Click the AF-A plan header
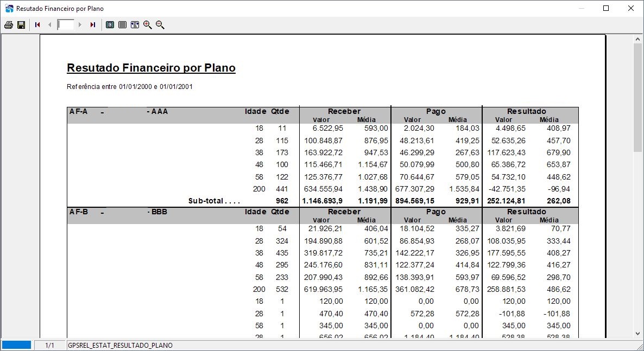 click(x=78, y=111)
